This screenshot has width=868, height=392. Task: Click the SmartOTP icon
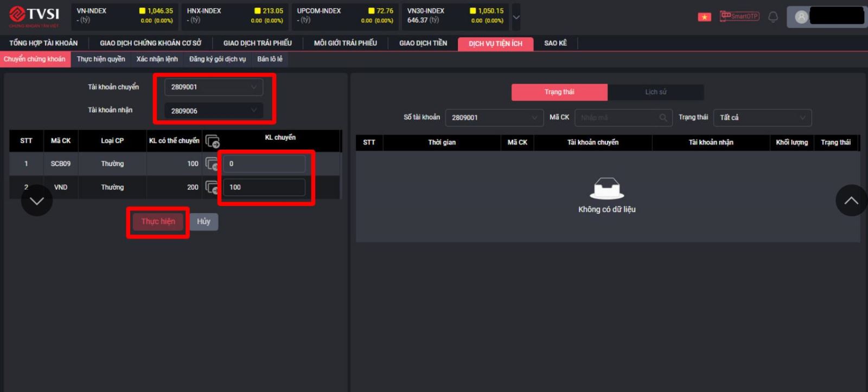tap(739, 16)
